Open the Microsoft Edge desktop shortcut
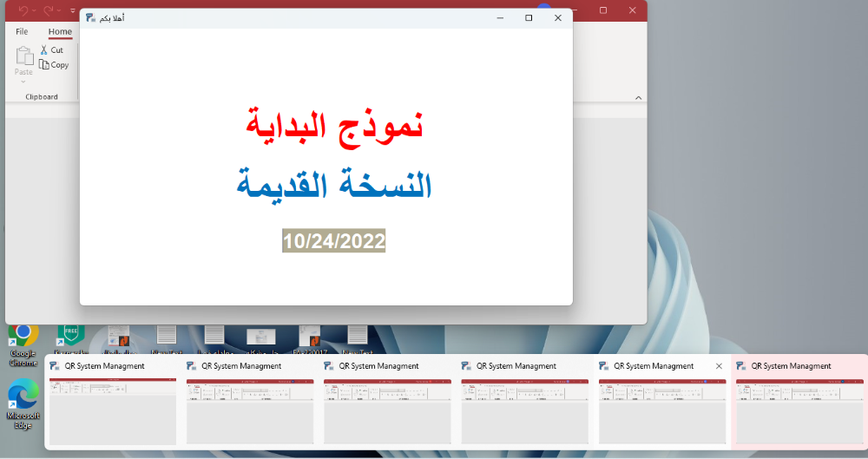The width and height of the screenshot is (868, 459). (23, 404)
